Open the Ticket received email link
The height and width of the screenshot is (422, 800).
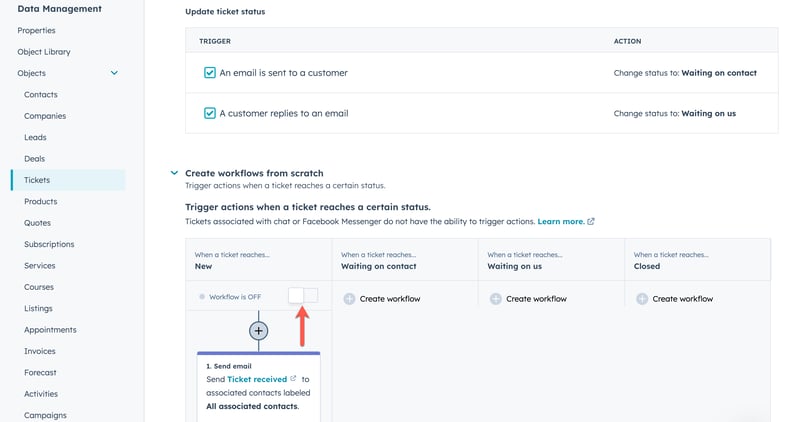[x=257, y=379]
